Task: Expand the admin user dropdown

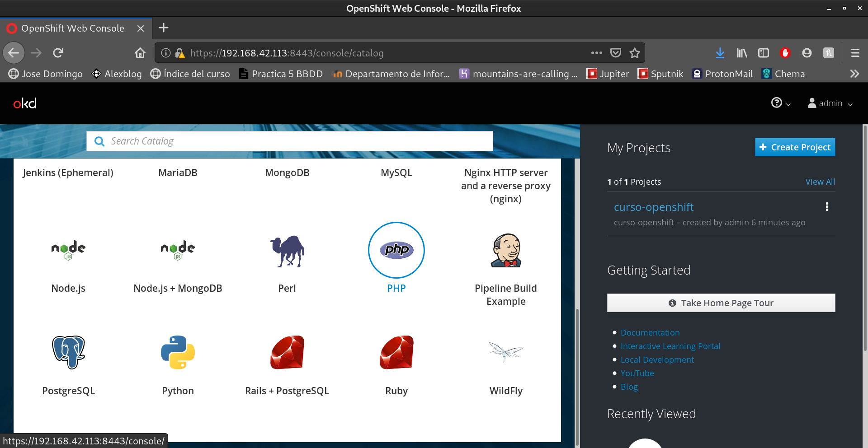Action: (830, 103)
